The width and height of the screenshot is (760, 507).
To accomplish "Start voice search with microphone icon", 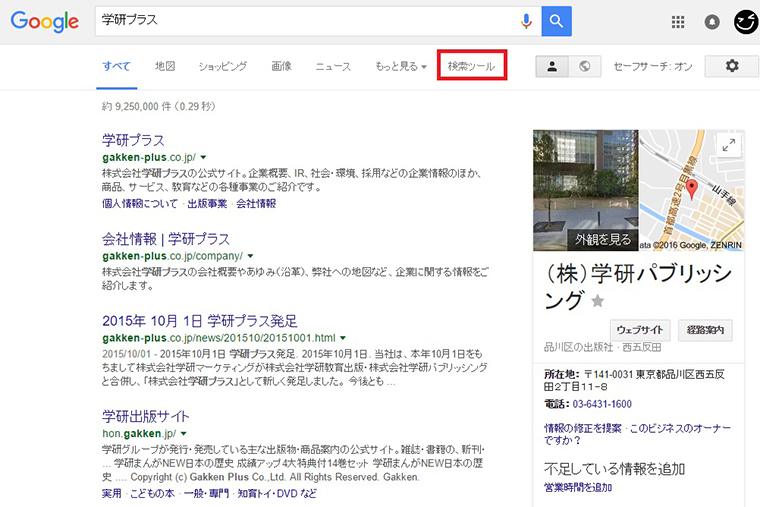I will [x=526, y=21].
